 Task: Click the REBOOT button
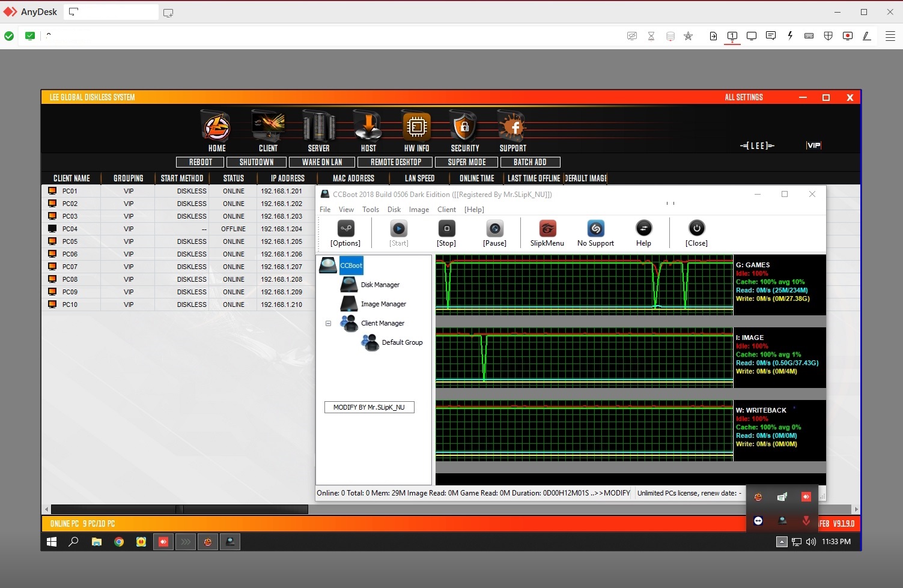click(x=200, y=162)
